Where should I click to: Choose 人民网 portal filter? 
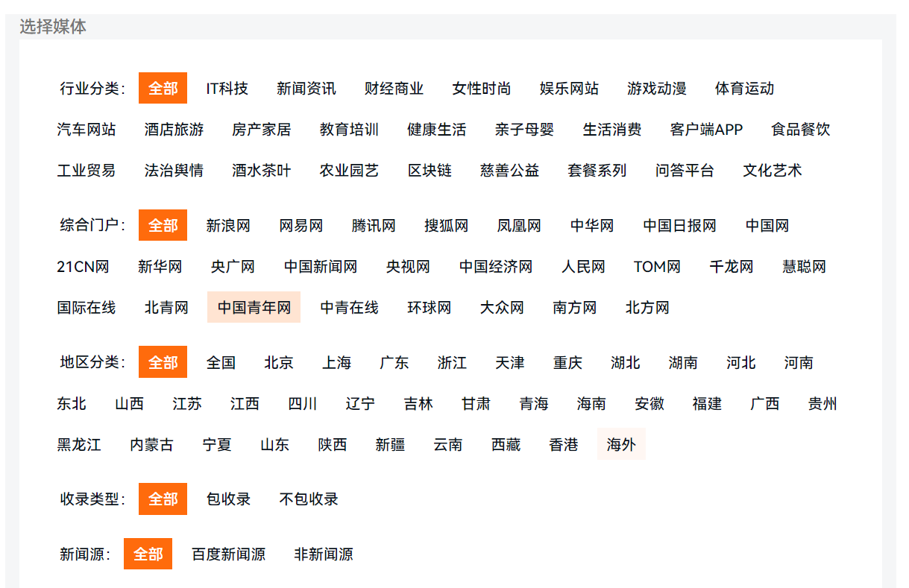(x=583, y=266)
